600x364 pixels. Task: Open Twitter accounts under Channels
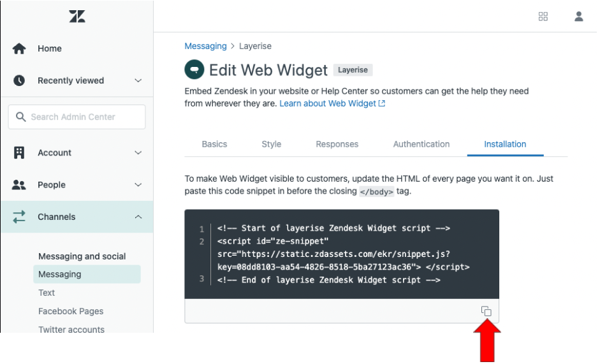[x=71, y=329]
